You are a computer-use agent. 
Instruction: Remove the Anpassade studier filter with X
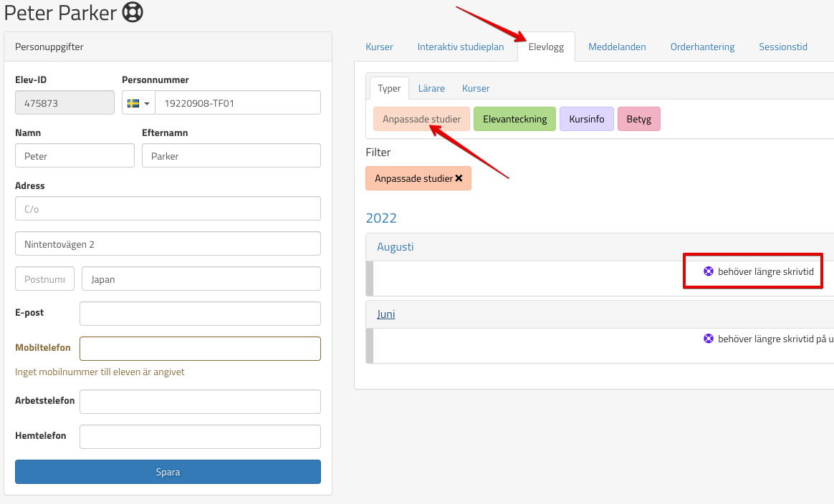coord(459,178)
